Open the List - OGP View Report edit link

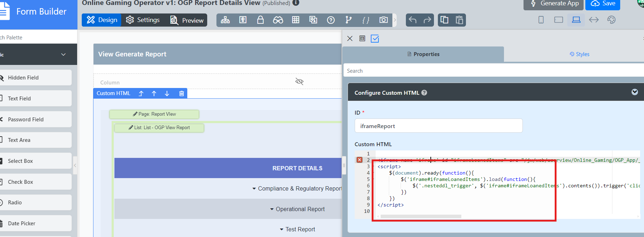point(159,128)
